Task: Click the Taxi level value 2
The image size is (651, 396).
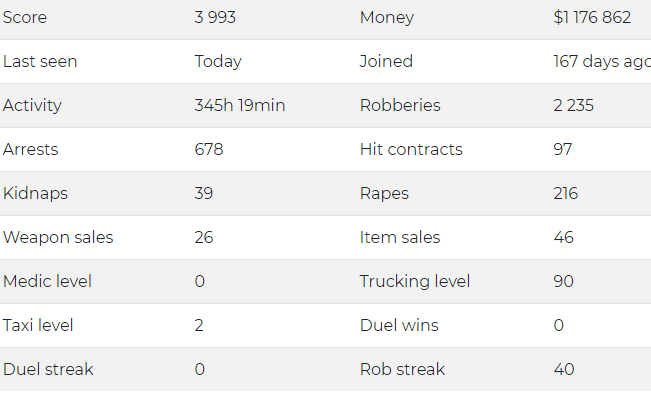Action: [199, 325]
